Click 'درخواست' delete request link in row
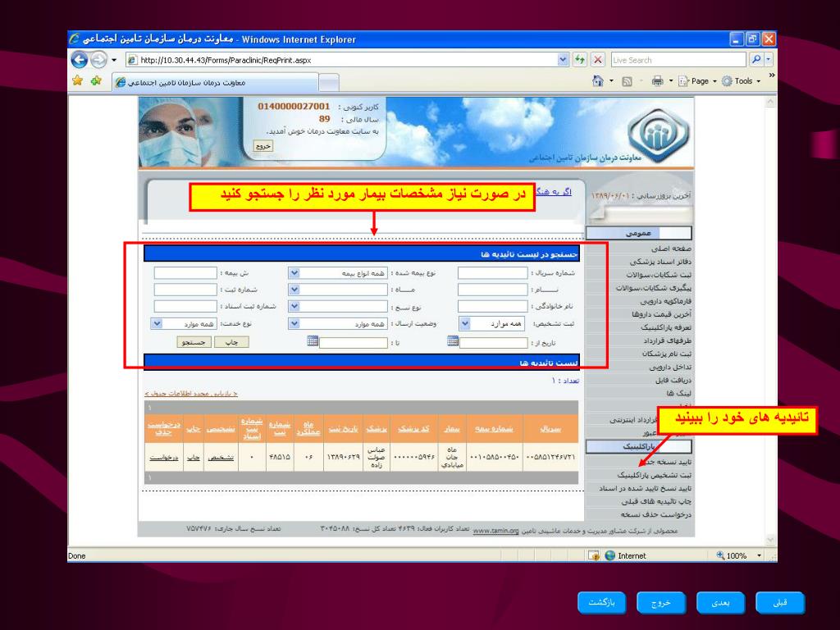Viewport: 840px width, 630px height. [x=164, y=457]
